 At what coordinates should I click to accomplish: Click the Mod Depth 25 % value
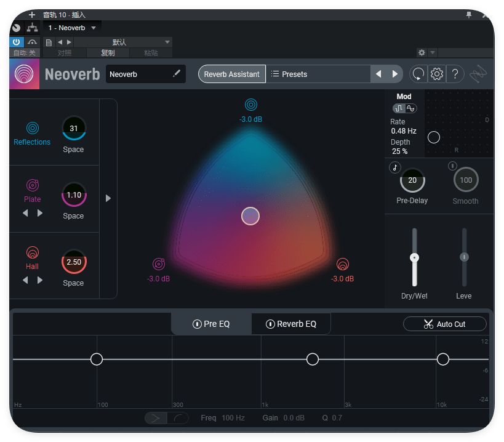click(x=399, y=151)
